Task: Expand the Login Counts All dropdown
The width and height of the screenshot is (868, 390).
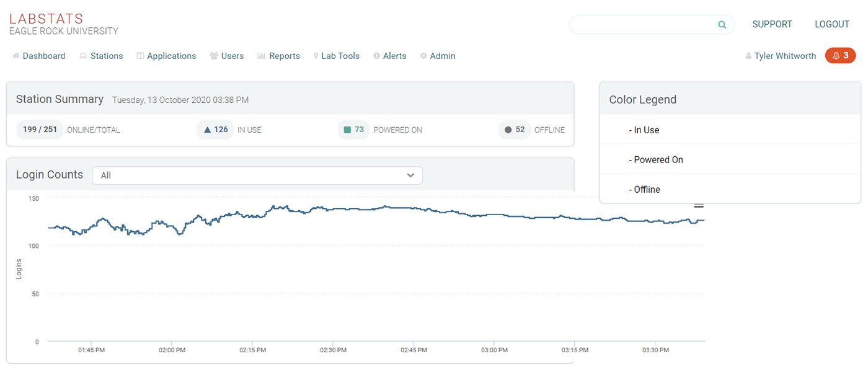Action: coord(257,175)
